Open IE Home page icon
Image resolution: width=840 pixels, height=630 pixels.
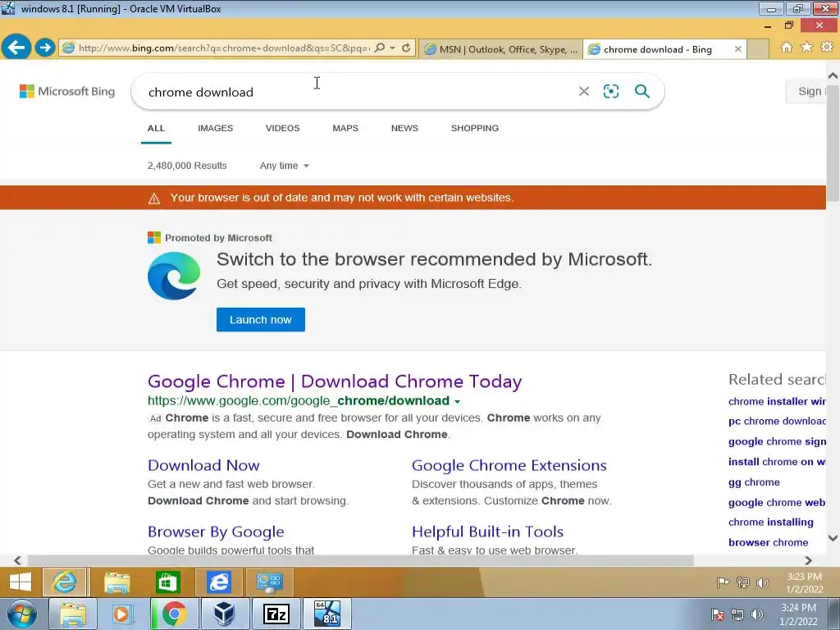(786, 47)
